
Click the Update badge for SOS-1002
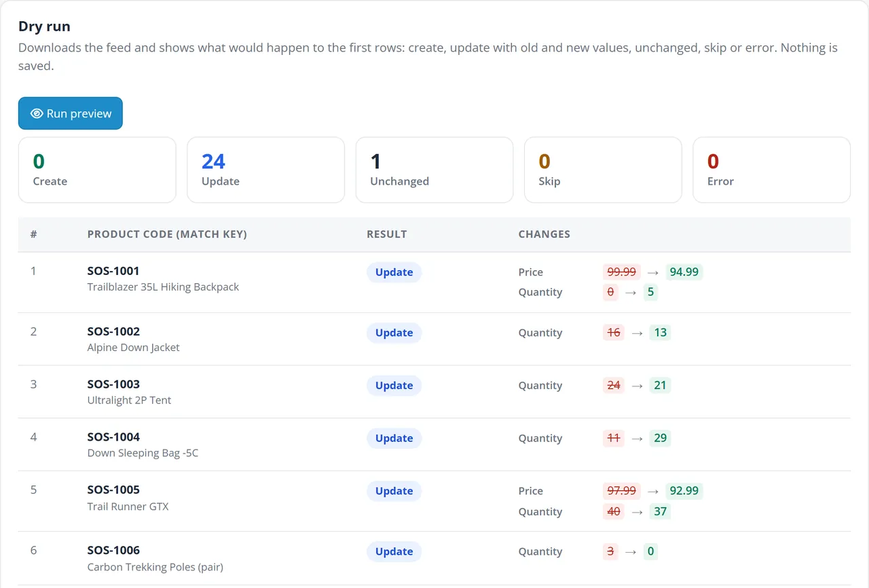point(394,333)
